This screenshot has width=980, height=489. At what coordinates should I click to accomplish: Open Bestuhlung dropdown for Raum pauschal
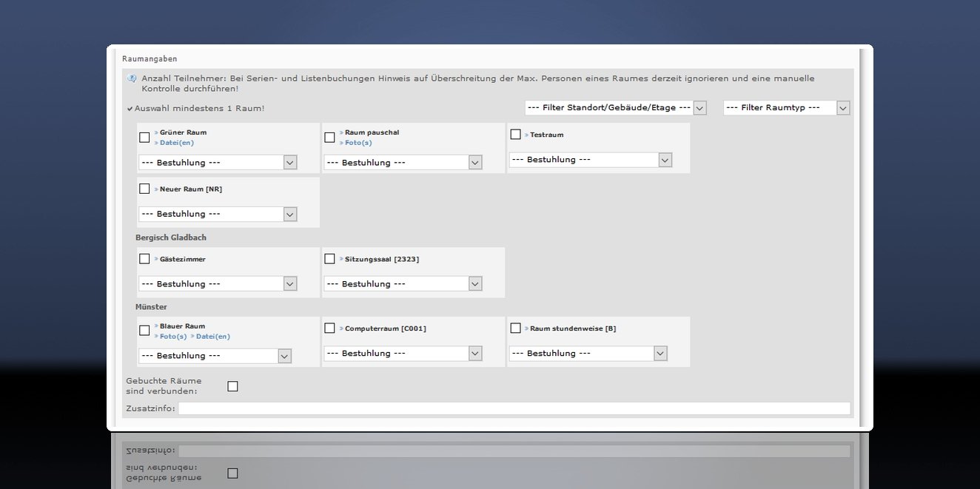[x=403, y=163]
